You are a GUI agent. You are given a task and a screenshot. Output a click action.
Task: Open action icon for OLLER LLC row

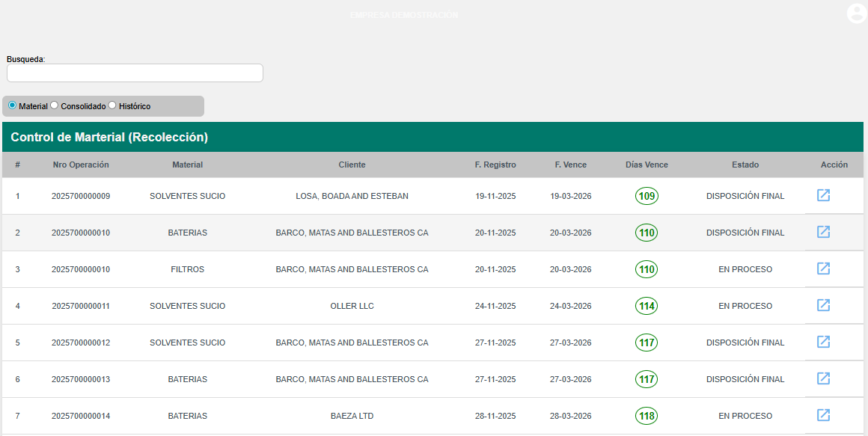pos(823,305)
